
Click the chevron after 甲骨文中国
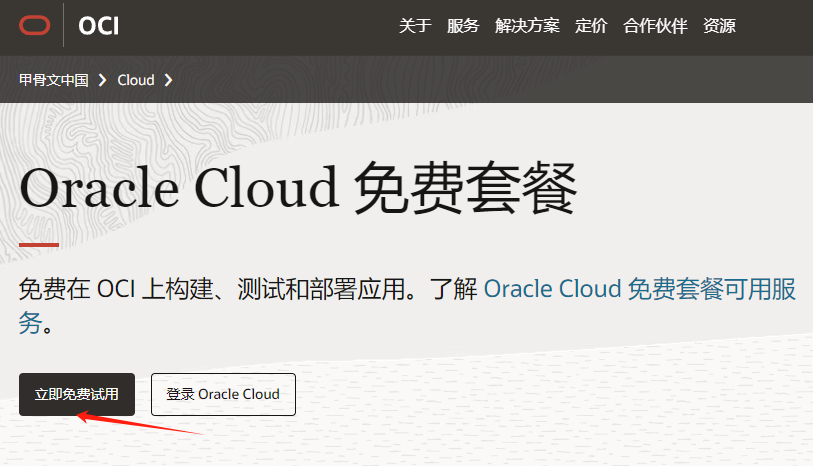tap(103, 80)
